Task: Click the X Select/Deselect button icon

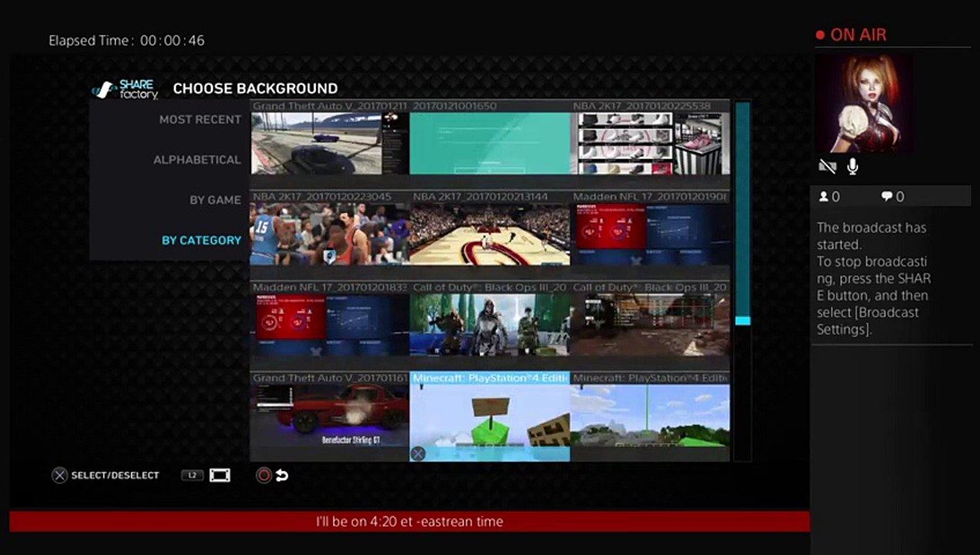Action: pos(59,476)
